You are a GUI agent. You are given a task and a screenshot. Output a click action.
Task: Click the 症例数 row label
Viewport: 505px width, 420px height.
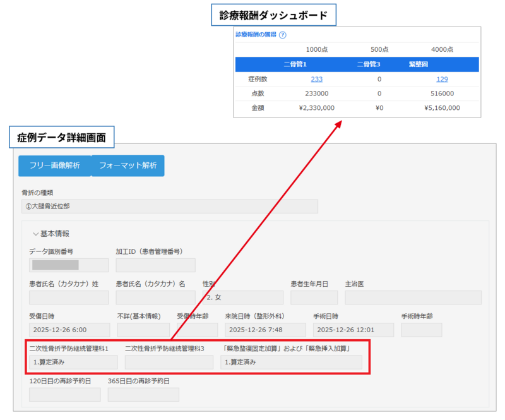coord(258,79)
